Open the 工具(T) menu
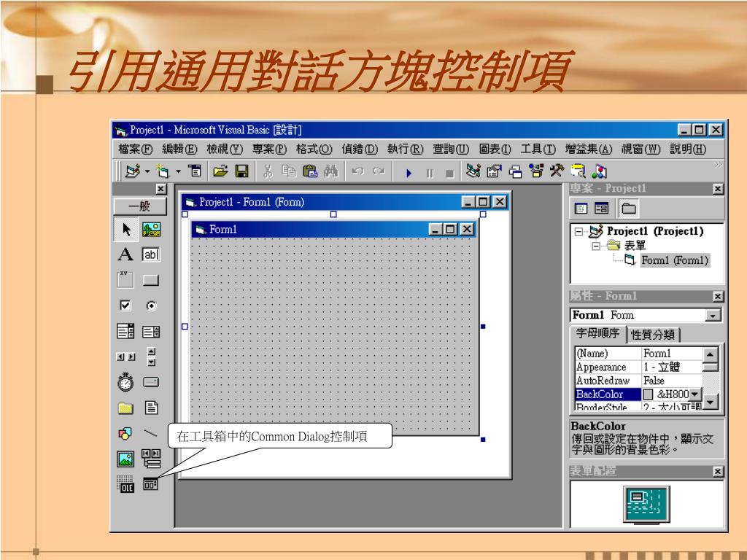Screen dimensions: 747x560 point(538,149)
